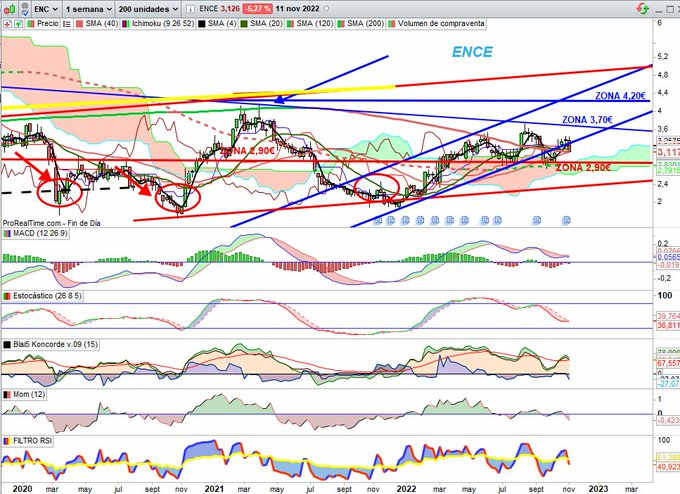Click the Koncorde panel black icon
Screen dimensions: 680x494
pyautogui.click(x=7, y=345)
